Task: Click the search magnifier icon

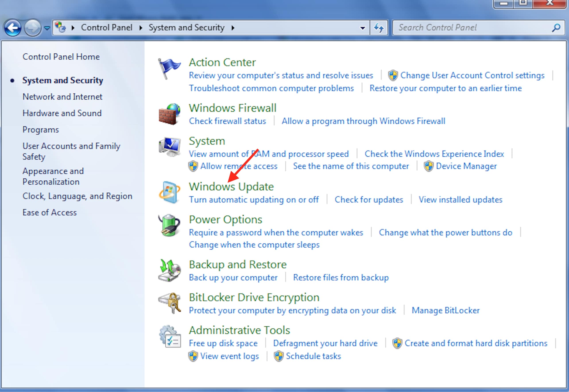Action: coord(556,27)
